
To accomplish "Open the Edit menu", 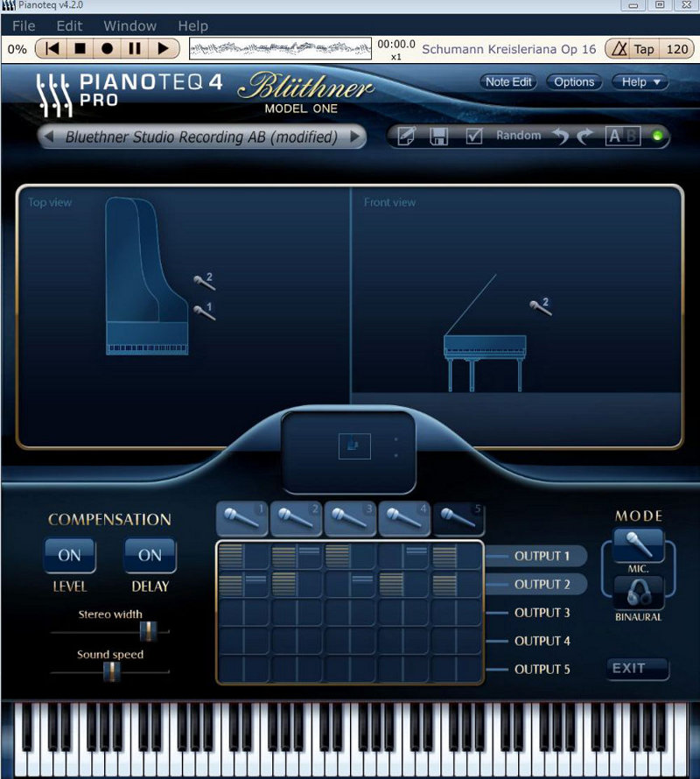I will [x=69, y=26].
